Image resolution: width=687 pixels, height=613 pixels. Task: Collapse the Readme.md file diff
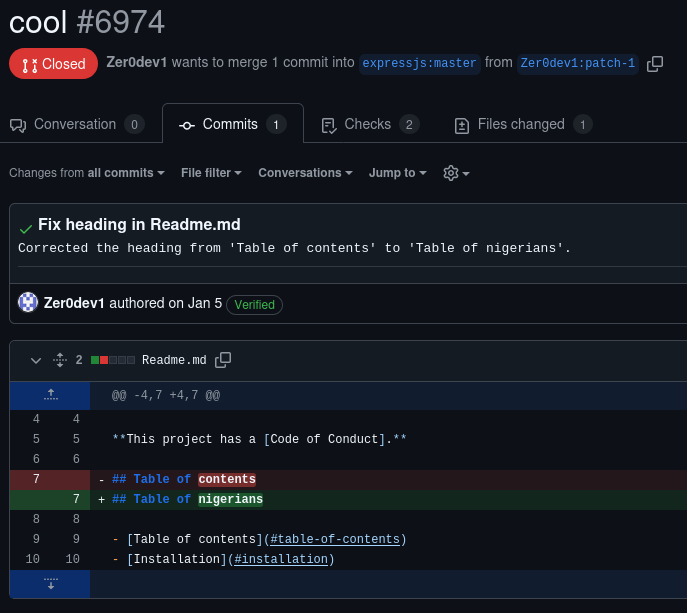pyautogui.click(x=36, y=361)
